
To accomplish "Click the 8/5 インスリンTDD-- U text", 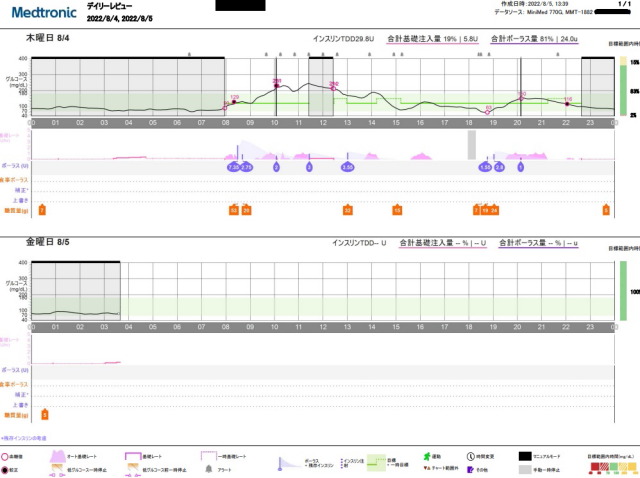I will [359, 243].
